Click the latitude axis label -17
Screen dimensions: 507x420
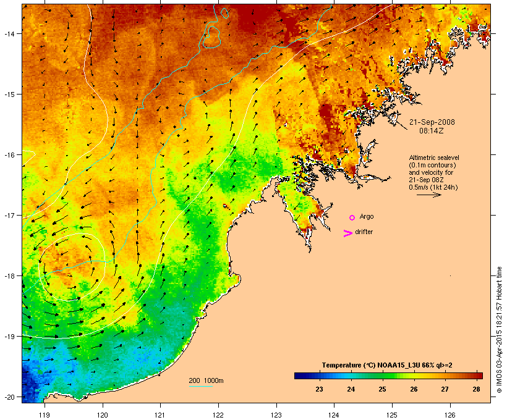click(x=9, y=215)
